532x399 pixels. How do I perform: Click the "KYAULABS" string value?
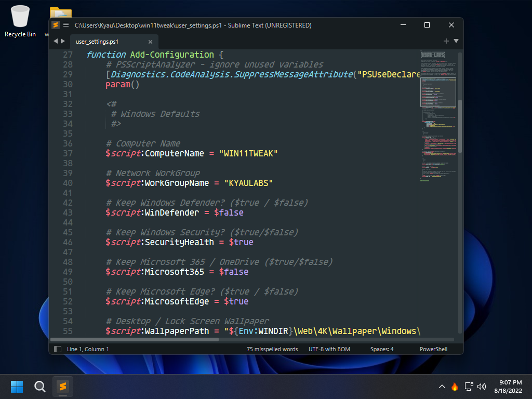[x=248, y=183]
